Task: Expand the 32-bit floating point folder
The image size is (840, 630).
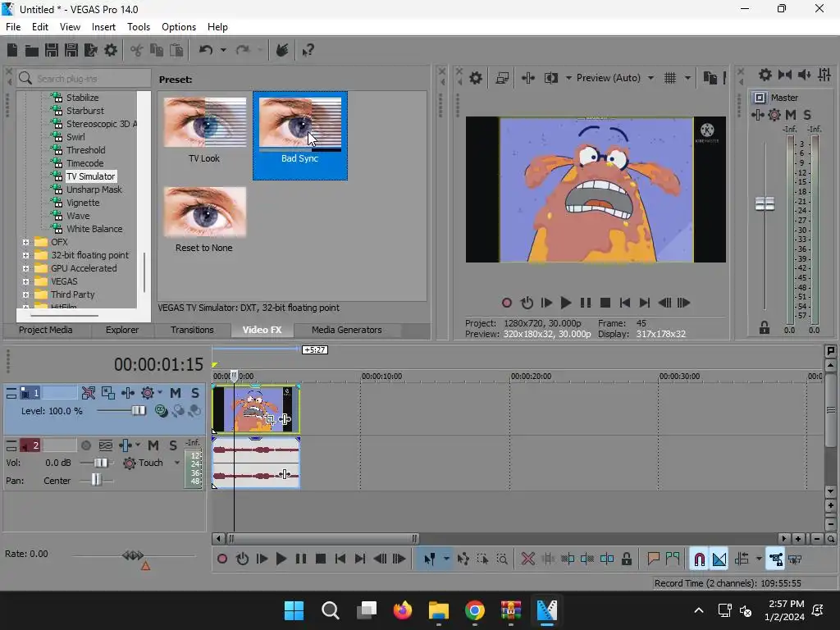Action: (25, 255)
